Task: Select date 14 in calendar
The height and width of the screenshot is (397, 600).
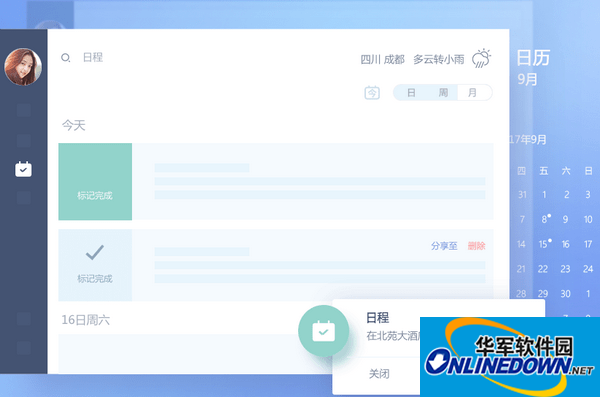Action: (x=521, y=244)
